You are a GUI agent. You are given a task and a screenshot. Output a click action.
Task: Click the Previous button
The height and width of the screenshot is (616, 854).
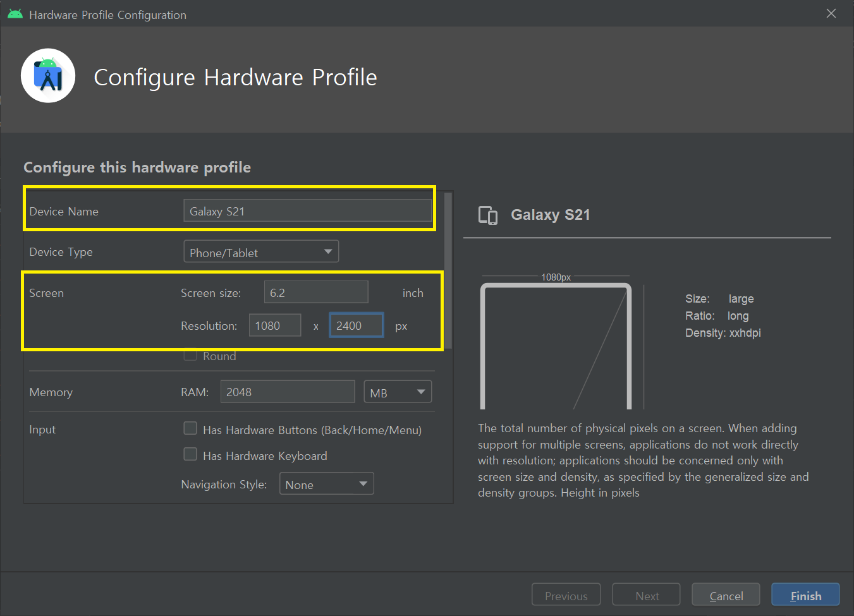[x=566, y=595]
